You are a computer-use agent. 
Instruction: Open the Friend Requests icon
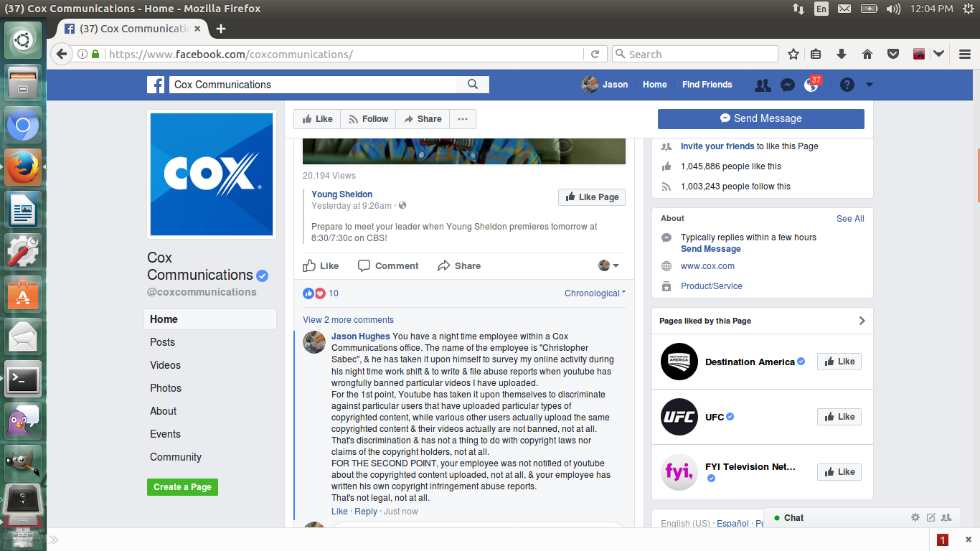point(763,85)
